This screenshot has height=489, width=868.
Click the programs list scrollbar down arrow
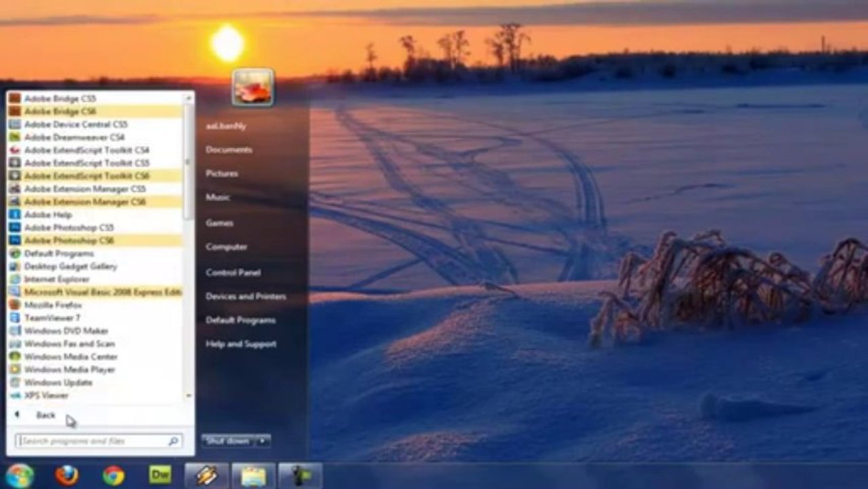pyautogui.click(x=188, y=396)
